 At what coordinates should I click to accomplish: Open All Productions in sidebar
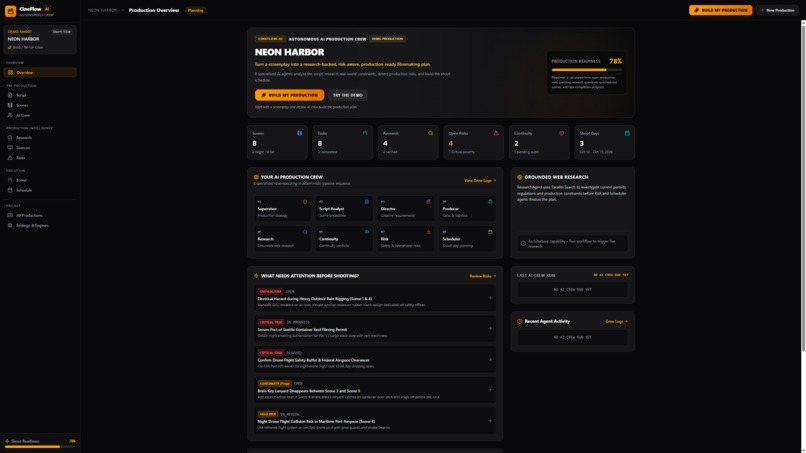[40, 215]
